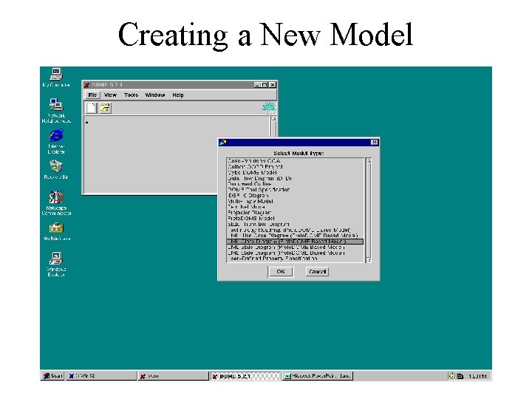Image resolution: width=532 pixels, height=399 pixels.
Task: Close the Select Model Type dialog
Action: (374, 142)
